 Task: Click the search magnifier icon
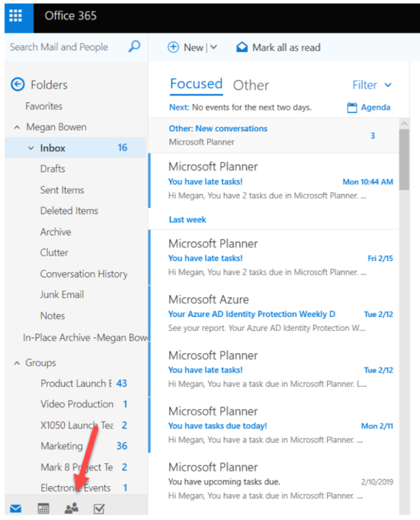click(135, 46)
